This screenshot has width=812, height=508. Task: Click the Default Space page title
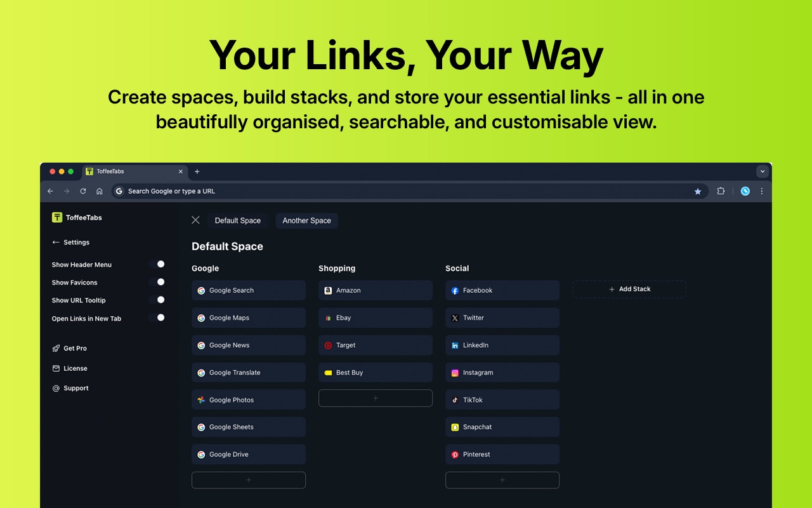click(x=227, y=246)
